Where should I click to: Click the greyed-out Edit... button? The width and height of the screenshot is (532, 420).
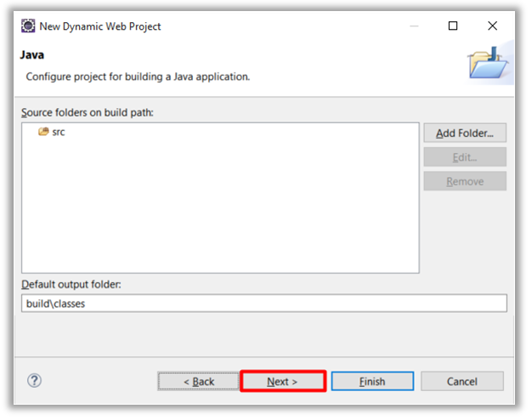coord(465,157)
